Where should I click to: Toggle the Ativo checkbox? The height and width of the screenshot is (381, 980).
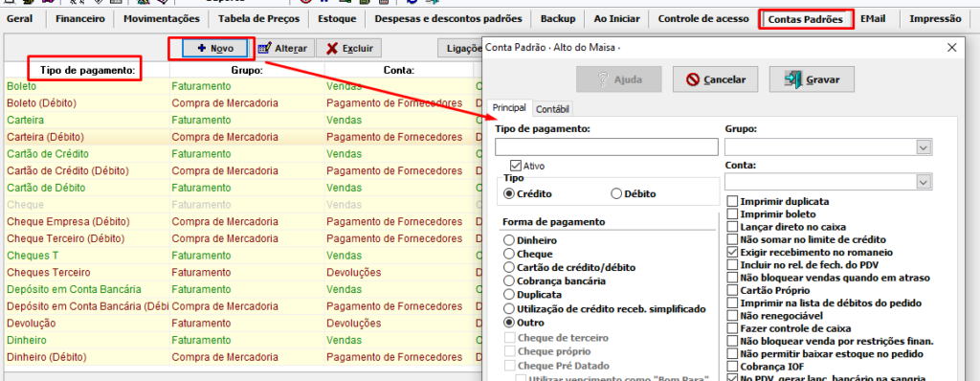[x=516, y=166]
